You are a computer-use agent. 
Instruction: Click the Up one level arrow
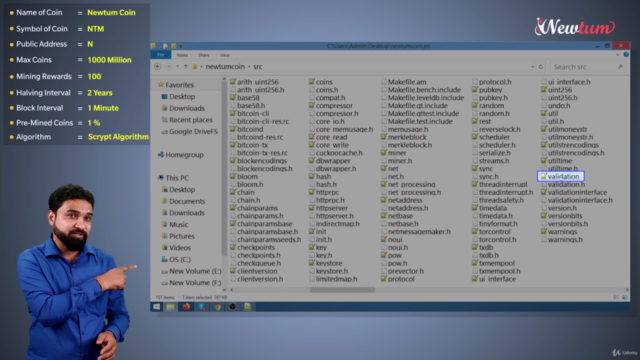click(x=186, y=67)
